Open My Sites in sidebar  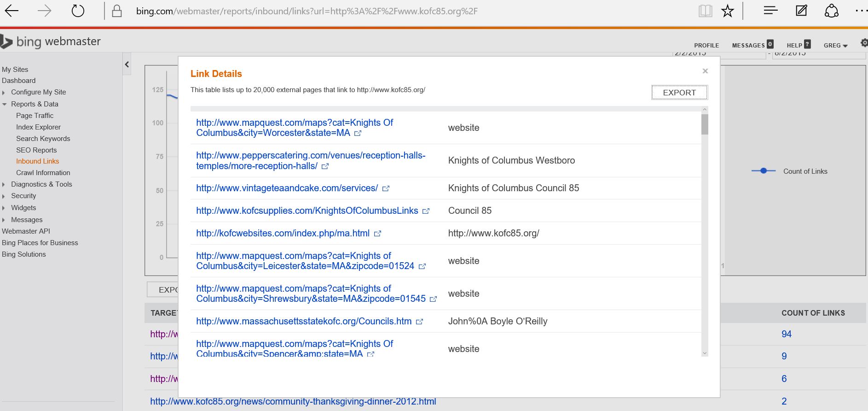coord(15,70)
